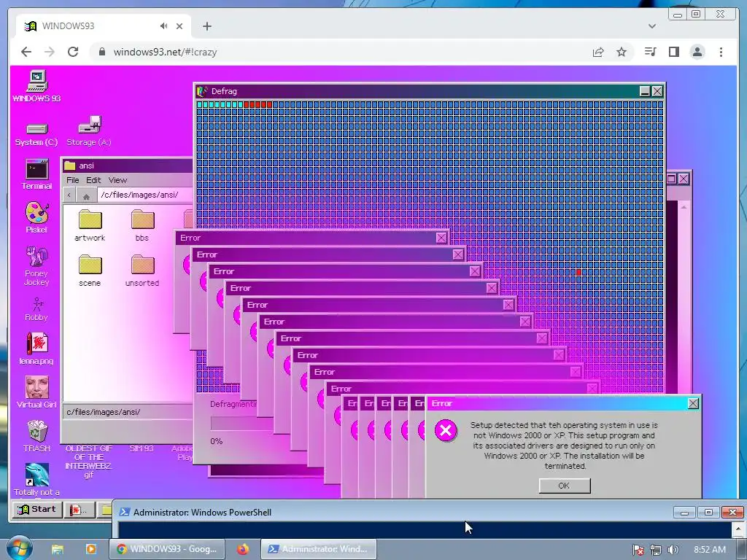Click OK in the Error dialog
Viewport: 747px width, 560px height.
[x=565, y=486]
